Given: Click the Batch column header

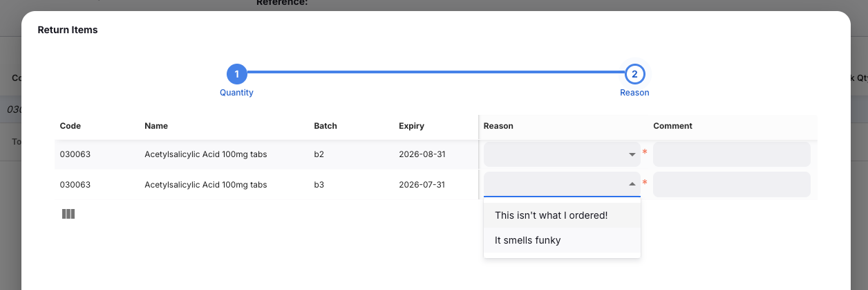Looking at the screenshot, I should pos(325,126).
